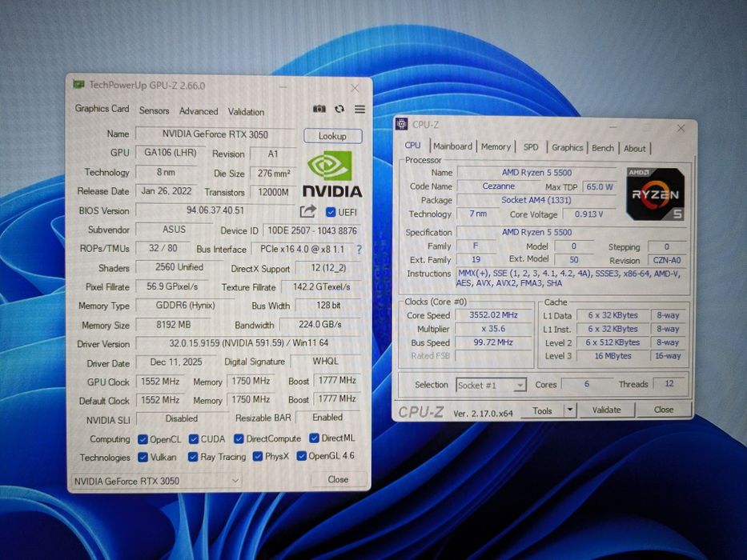The image size is (747, 560).
Task: Click the Package value Socket AM4 (1331)
Action: pos(536,200)
